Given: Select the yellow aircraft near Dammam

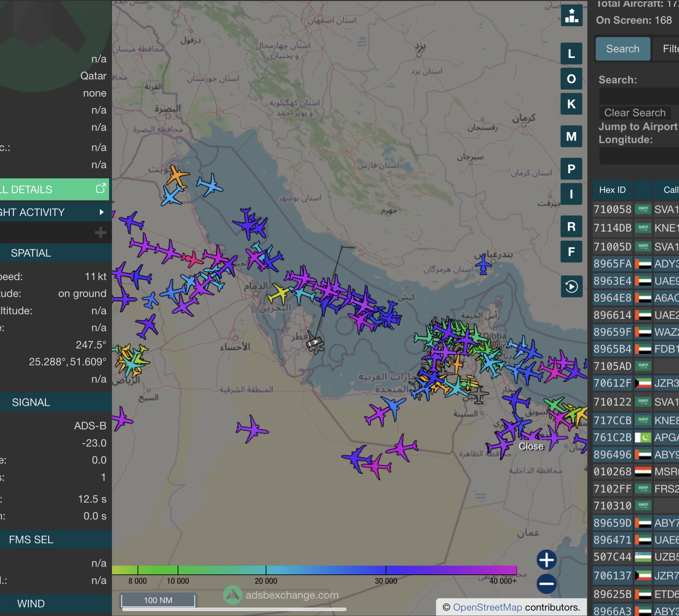Looking at the screenshot, I should tap(279, 294).
